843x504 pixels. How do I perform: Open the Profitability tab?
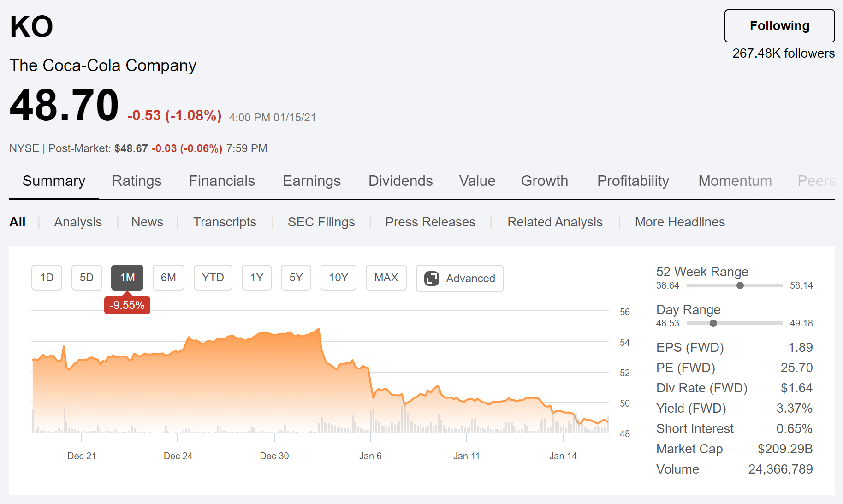tap(633, 181)
